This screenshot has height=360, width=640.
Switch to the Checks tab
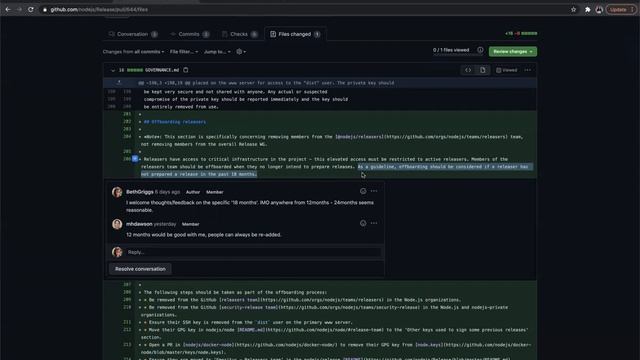pos(240,34)
